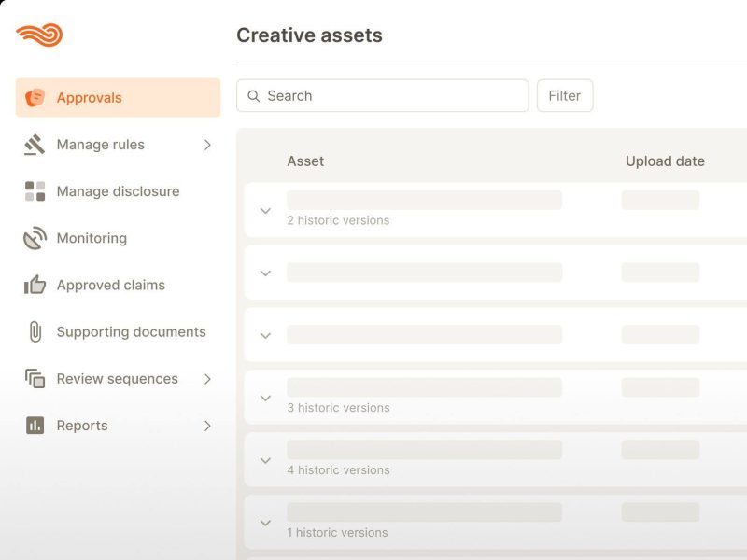Open the Approvals section
The height and width of the screenshot is (560, 747).
[x=119, y=98]
